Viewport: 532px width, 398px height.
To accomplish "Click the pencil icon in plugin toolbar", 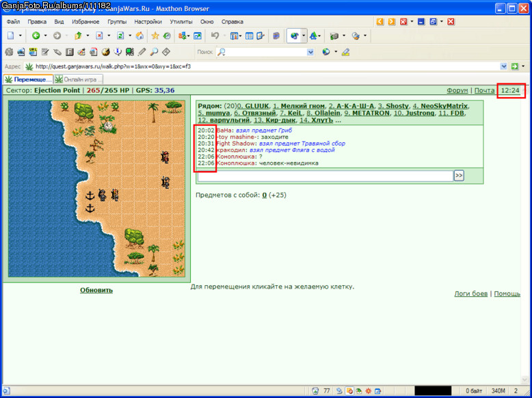I will pos(142,52).
